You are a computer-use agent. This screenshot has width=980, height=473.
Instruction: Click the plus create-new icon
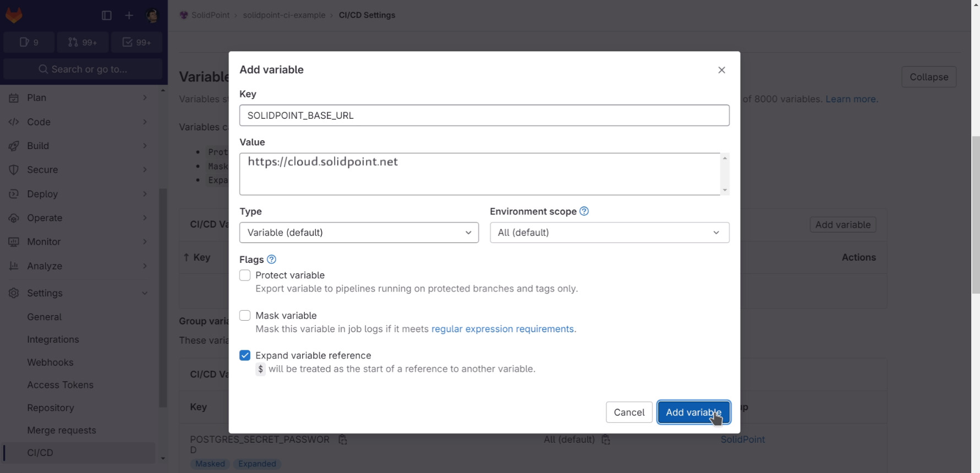(x=129, y=15)
